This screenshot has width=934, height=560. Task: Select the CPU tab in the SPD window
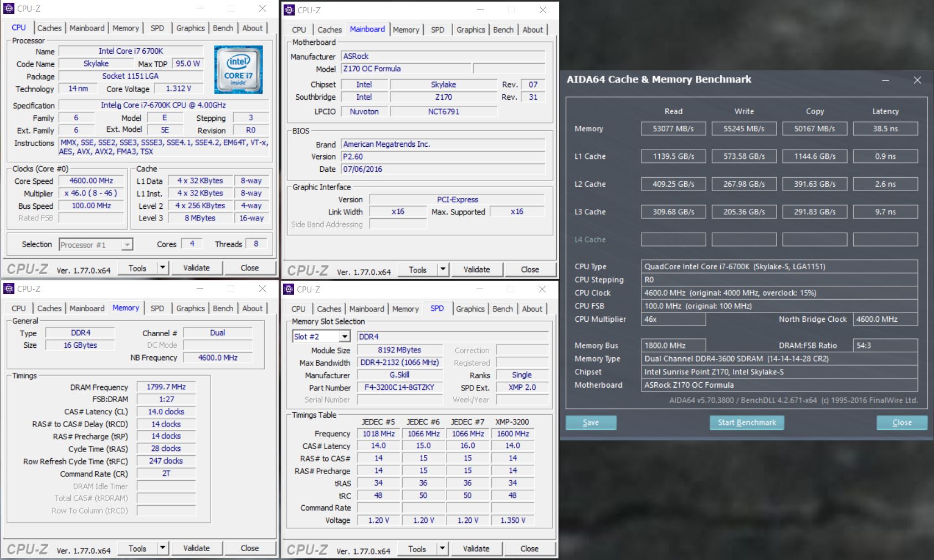coord(299,309)
